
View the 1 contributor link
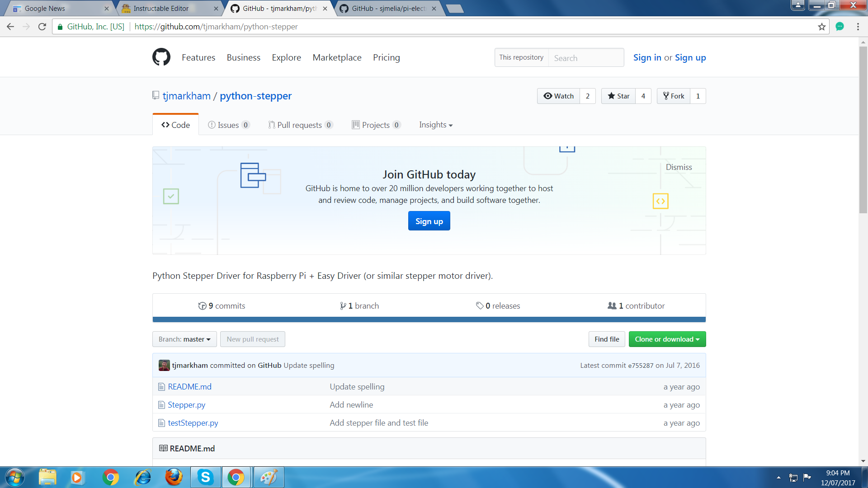(636, 306)
